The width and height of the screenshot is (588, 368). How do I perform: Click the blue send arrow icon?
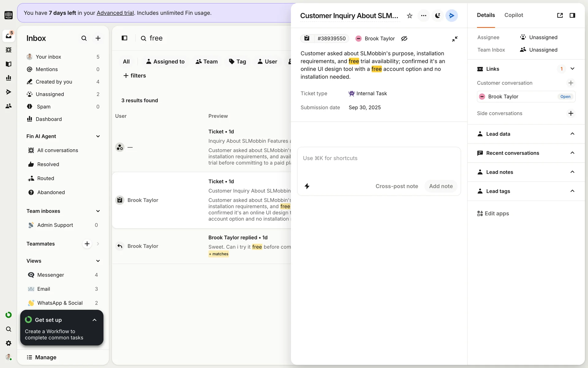(x=451, y=16)
